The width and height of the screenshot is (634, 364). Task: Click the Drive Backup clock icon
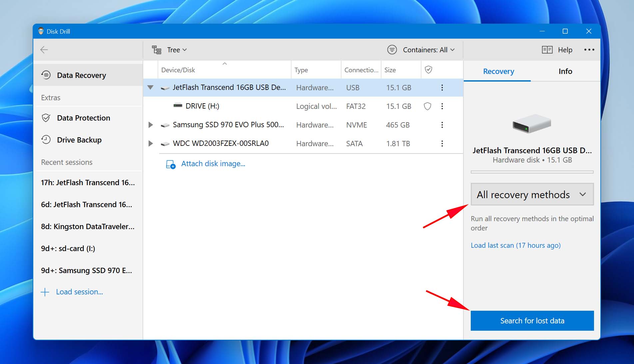tap(46, 140)
